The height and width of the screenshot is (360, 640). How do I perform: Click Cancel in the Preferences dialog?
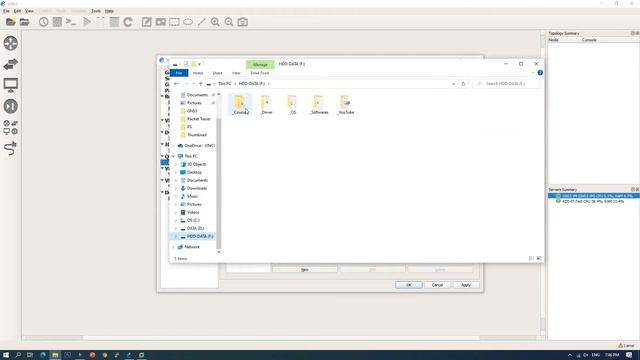click(x=437, y=285)
